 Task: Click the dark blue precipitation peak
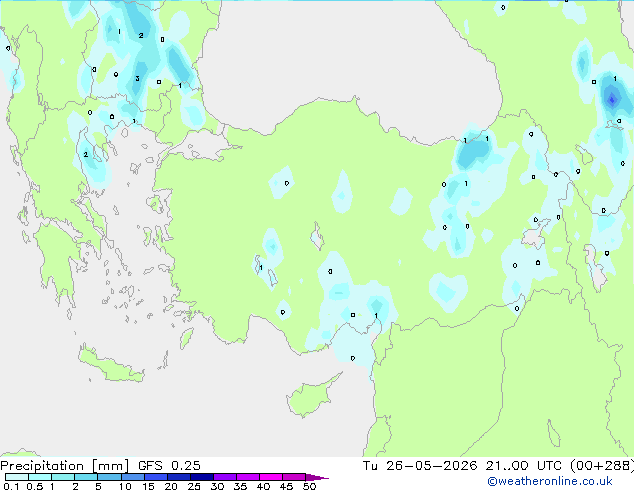tap(612, 99)
